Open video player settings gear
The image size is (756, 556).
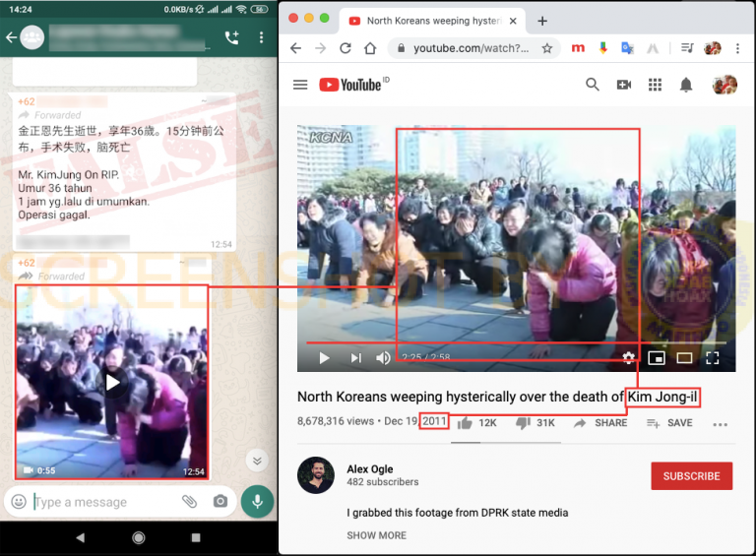(628, 357)
